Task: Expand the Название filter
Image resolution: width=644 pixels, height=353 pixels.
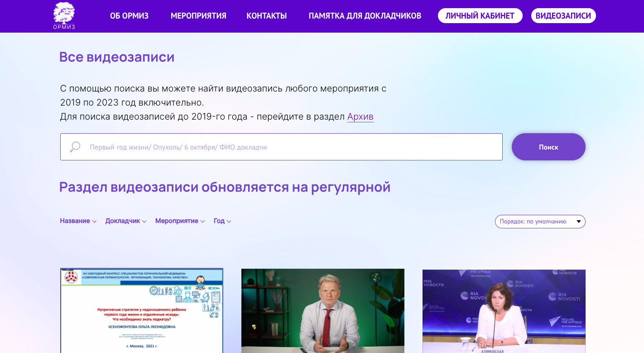Action: click(78, 221)
